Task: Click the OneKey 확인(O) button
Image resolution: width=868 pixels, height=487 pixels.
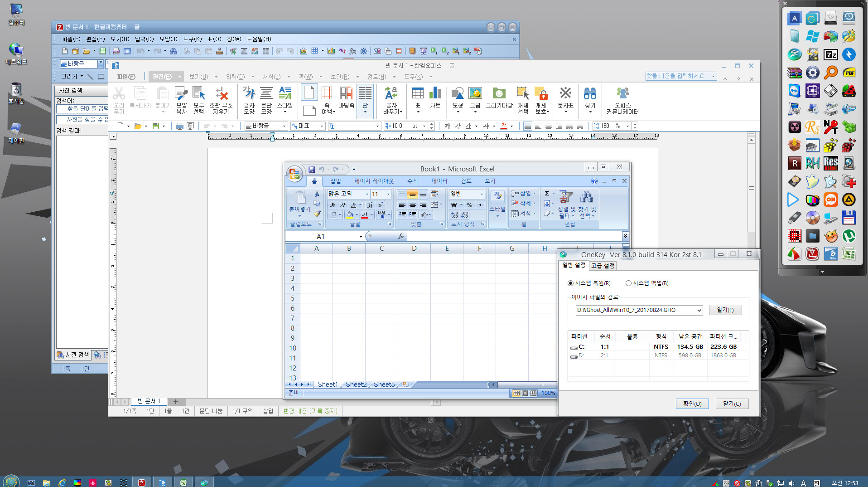Action: coord(692,404)
